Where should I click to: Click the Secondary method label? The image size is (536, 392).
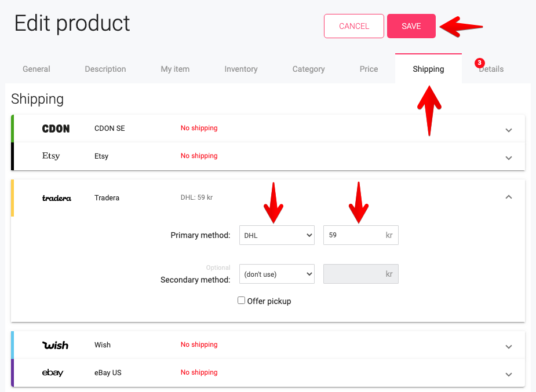[195, 280]
